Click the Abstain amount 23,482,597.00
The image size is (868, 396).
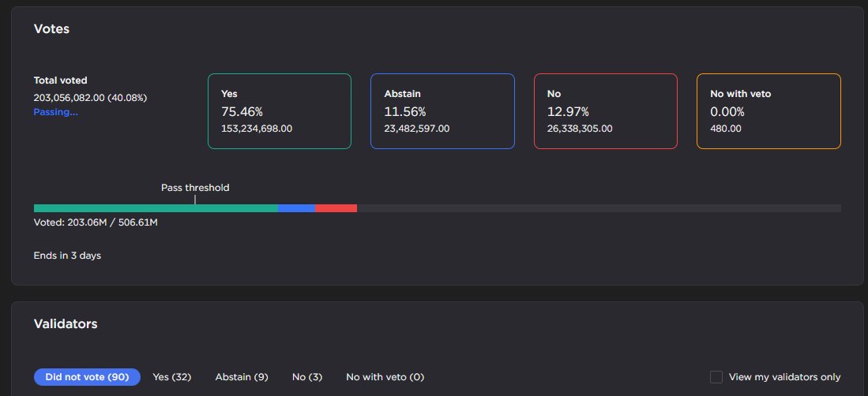click(417, 129)
